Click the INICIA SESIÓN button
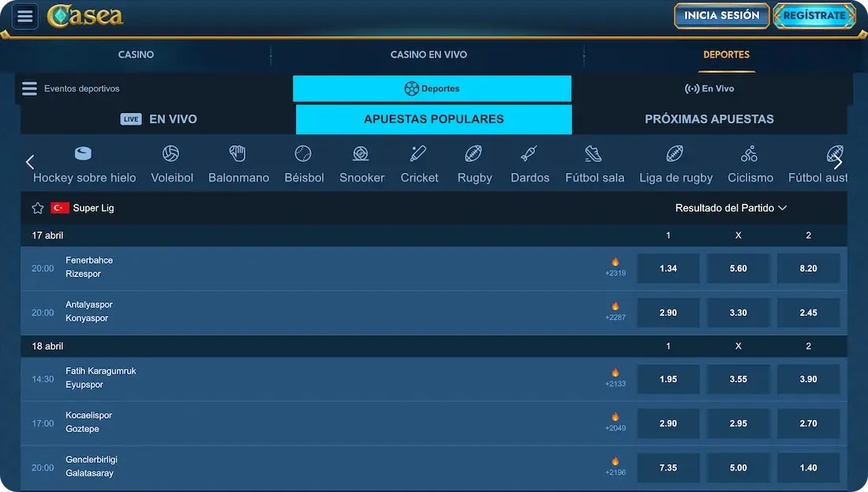The image size is (868, 492). tap(721, 16)
